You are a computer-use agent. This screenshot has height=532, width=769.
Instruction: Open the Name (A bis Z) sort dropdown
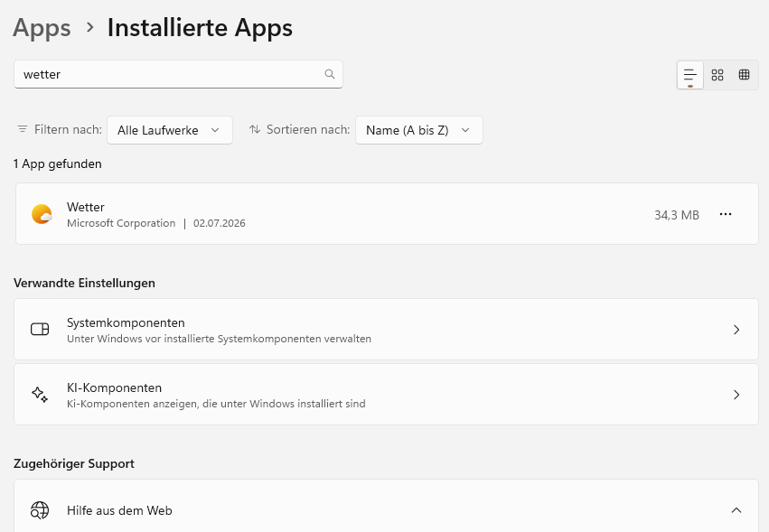418,130
